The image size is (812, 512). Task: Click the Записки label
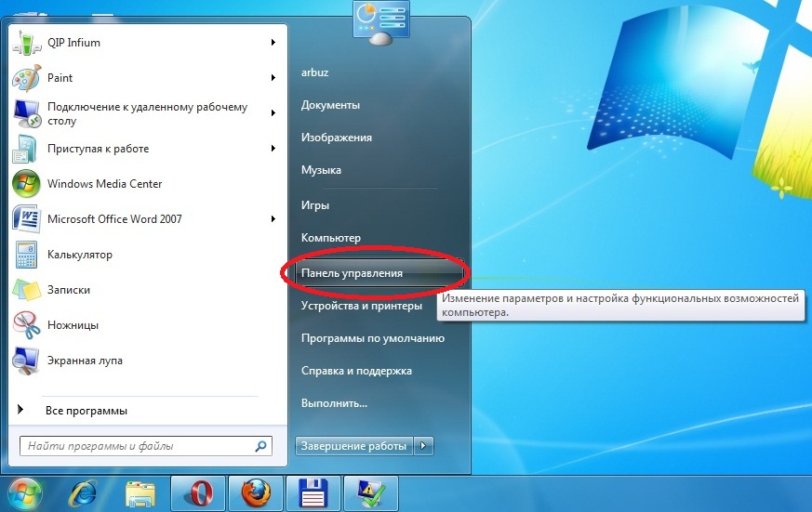click(x=69, y=290)
